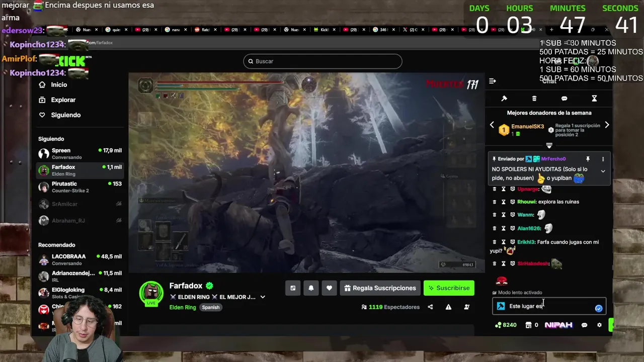
Task: Expand pinned message with chevron
Action: coord(603,171)
